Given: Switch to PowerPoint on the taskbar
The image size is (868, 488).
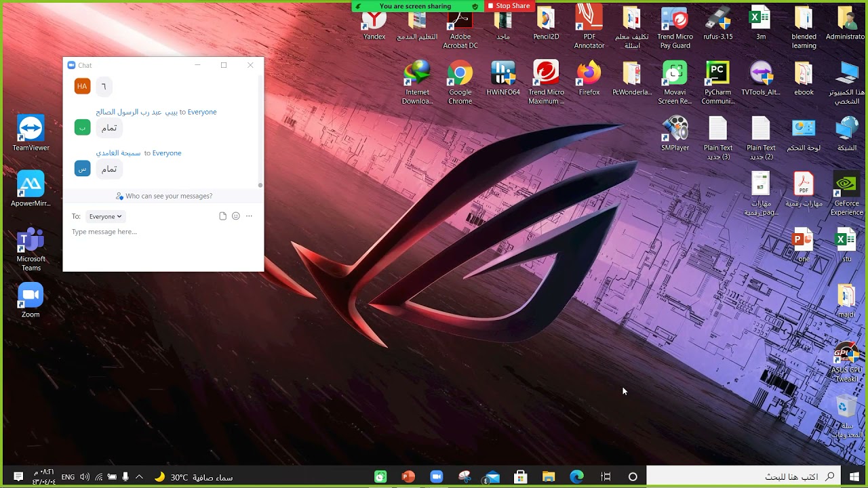Looking at the screenshot, I should [408, 476].
